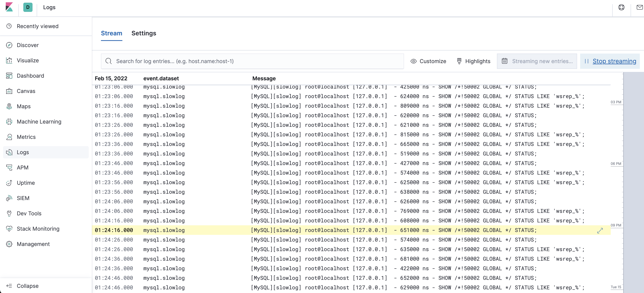Click the Kibana logo icon
The image size is (644, 293).
(x=9, y=7)
